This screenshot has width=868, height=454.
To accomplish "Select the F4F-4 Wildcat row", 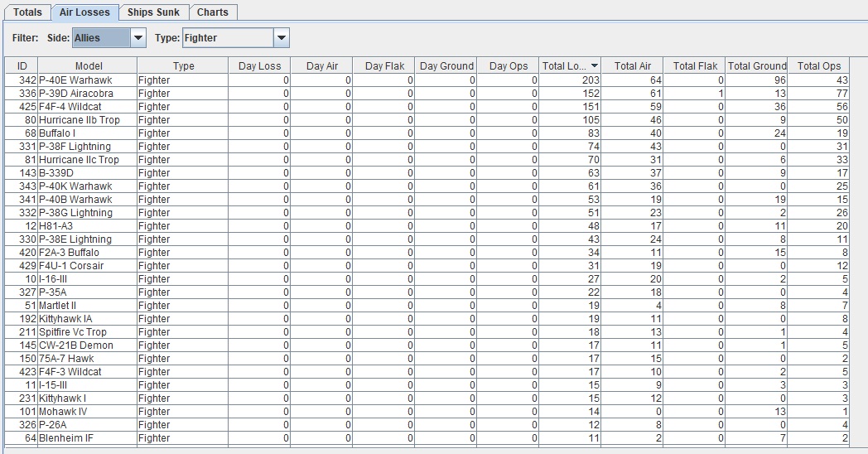I will point(427,107).
